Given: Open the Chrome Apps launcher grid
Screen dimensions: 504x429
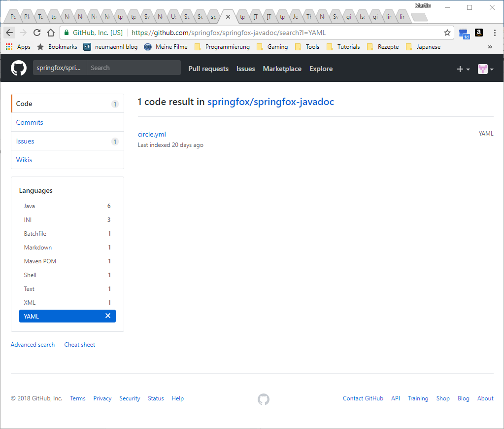Looking at the screenshot, I should 8,46.
